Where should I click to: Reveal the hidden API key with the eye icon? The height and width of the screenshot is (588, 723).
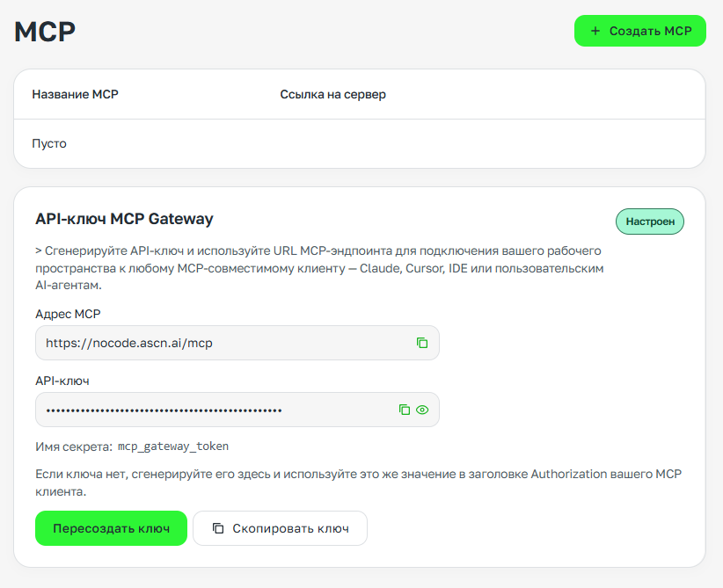[x=422, y=410]
